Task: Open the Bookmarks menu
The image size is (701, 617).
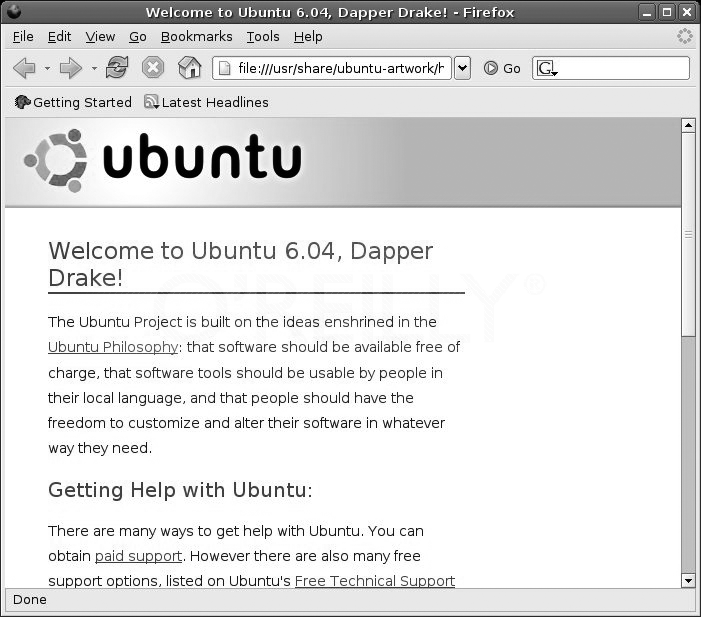Action: (197, 37)
